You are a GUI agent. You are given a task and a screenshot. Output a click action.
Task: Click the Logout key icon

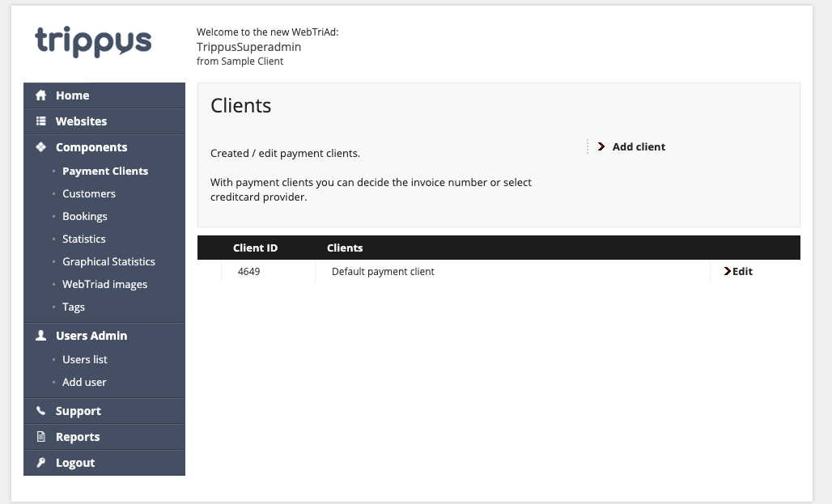40,463
